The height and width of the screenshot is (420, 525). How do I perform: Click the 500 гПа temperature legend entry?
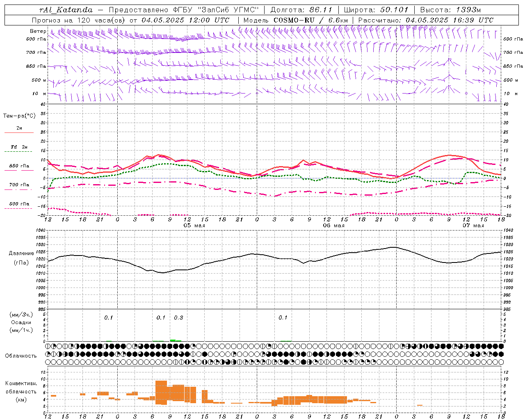point(19,204)
